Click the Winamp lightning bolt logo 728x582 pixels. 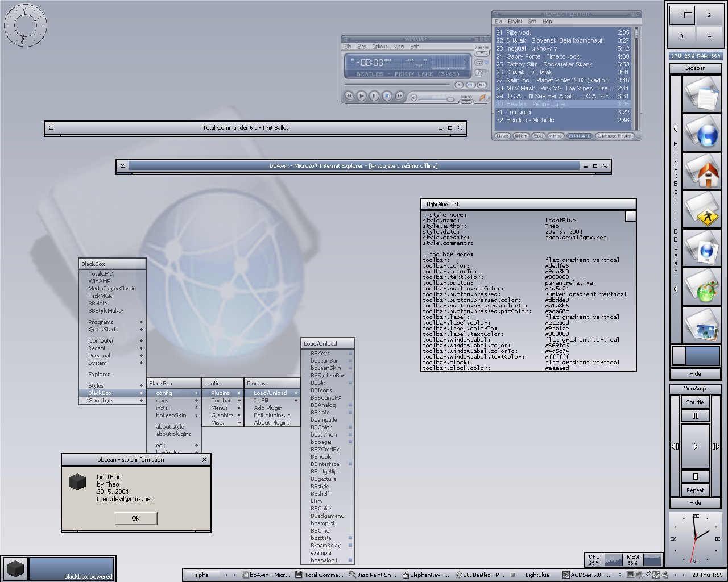pyautogui.click(x=482, y=98)
